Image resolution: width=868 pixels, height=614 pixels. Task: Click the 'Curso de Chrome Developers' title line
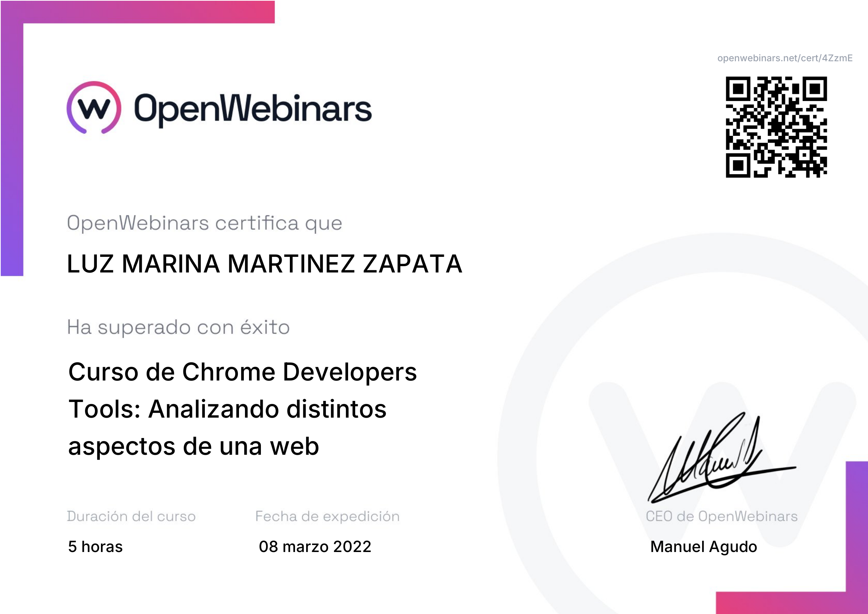(x=242, y=372)
